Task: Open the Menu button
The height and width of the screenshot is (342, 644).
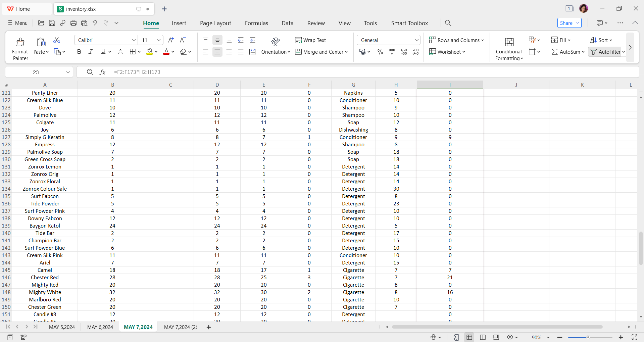Action: point(17,23)
